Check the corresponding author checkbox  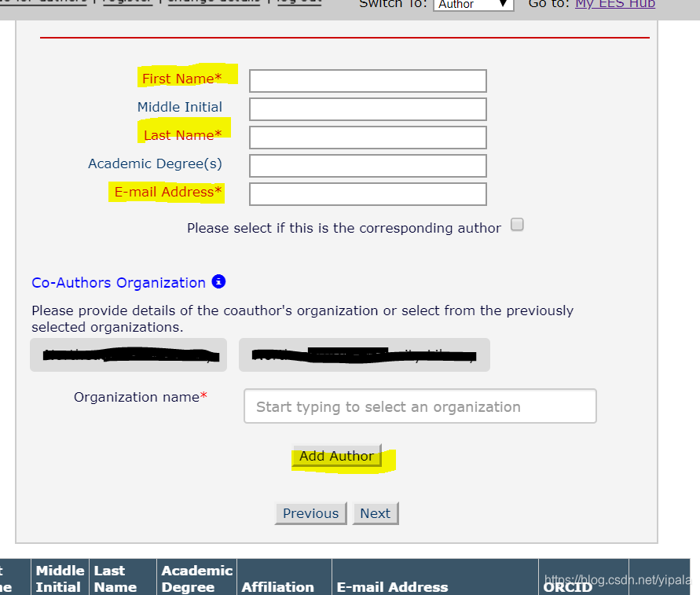tap(517, 224)
